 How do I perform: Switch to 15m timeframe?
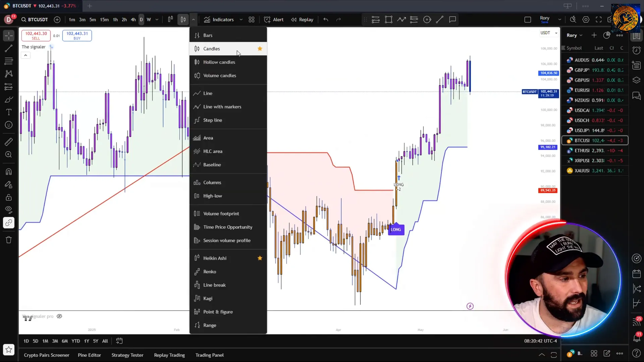pyautogui.click(x=104, y=19)
